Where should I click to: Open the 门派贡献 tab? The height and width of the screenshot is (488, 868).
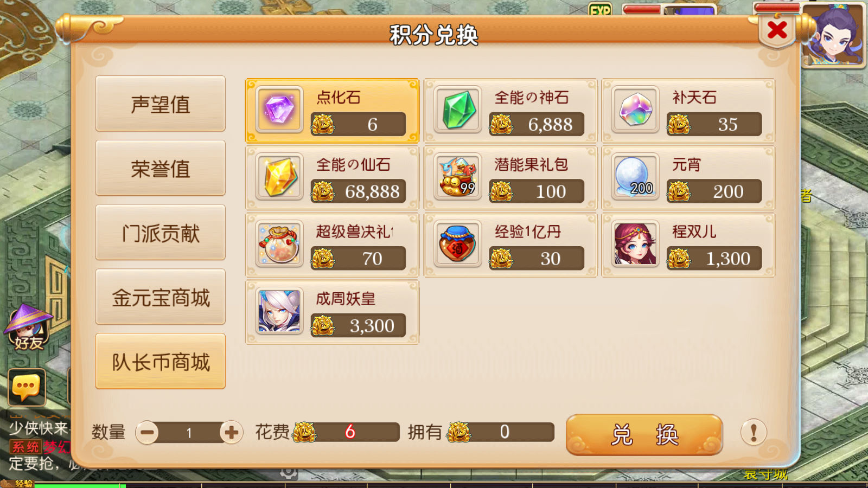(161, 233)
